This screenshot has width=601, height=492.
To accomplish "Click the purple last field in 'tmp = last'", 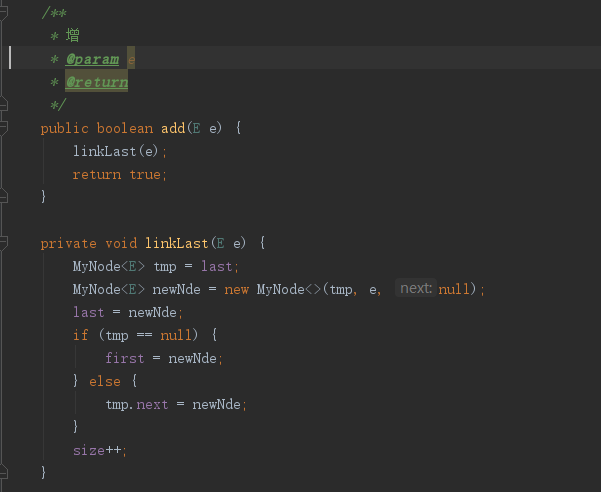I will click(x=217, y=266).
